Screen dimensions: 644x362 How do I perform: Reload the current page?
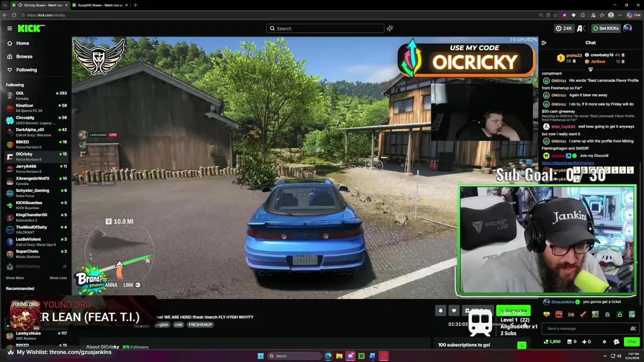click(x=14, y=15)
